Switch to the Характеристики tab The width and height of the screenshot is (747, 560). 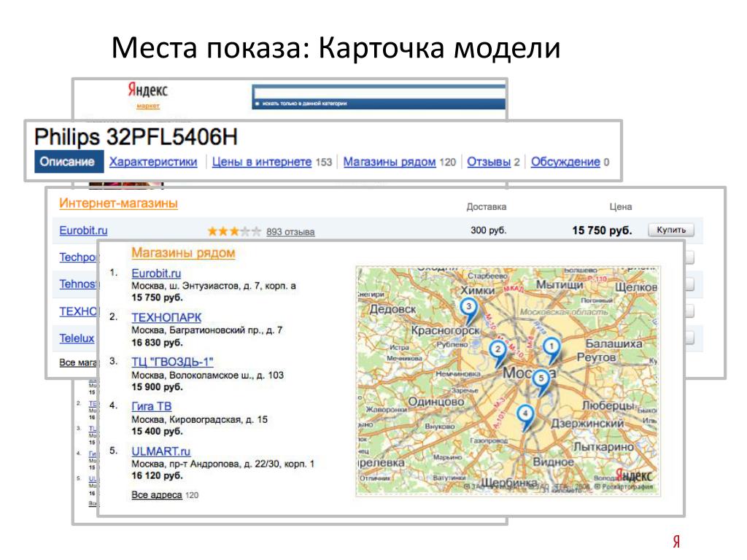click(153, 162)
